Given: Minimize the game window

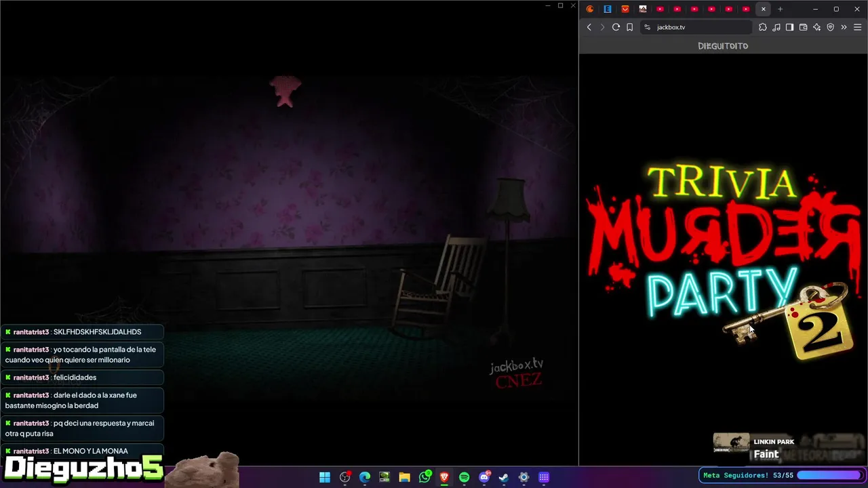Looking at the screenshot, I should point(548,5).
